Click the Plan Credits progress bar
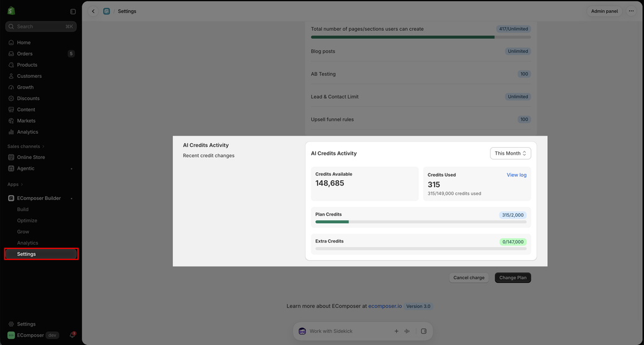Image resolution: width=644 pixels, height=345 pixels. pyautogui.click(x=421, y=222)
